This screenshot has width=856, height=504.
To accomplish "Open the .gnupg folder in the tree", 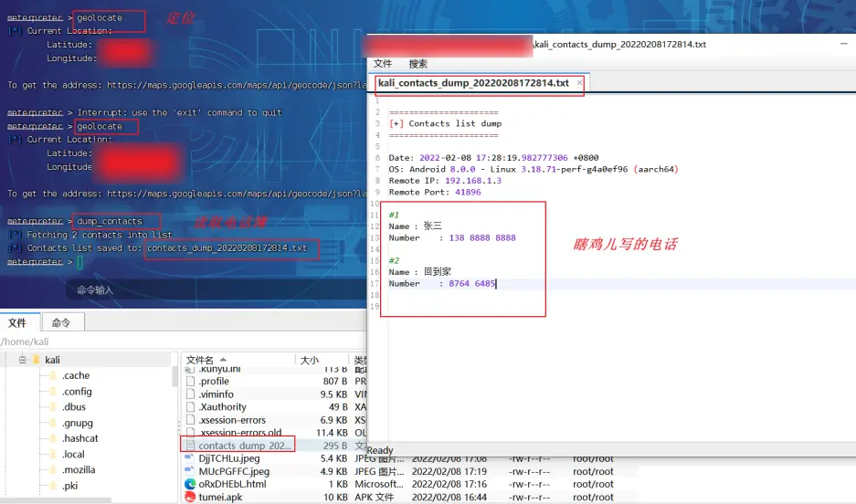I will (x=78, y=423).
